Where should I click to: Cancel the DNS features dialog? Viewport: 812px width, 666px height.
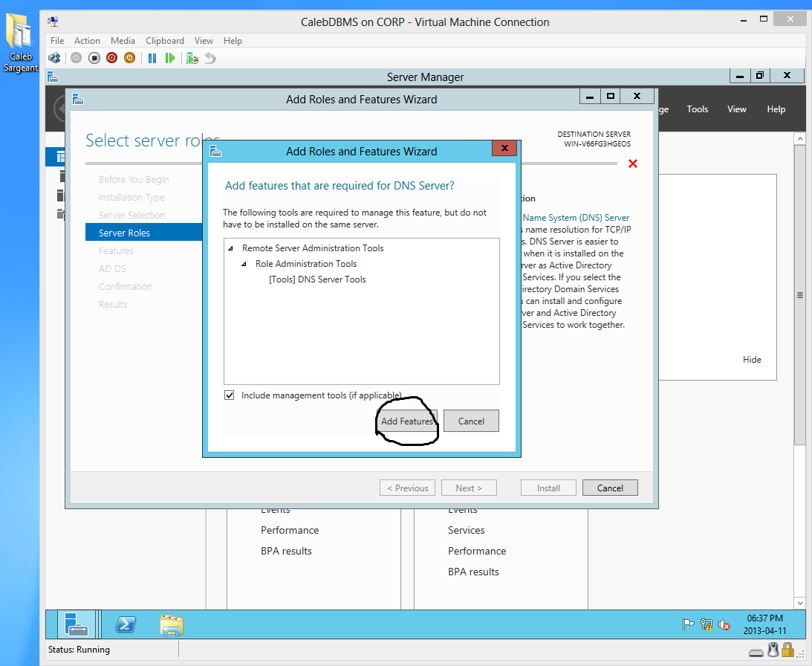click(471, 421)
